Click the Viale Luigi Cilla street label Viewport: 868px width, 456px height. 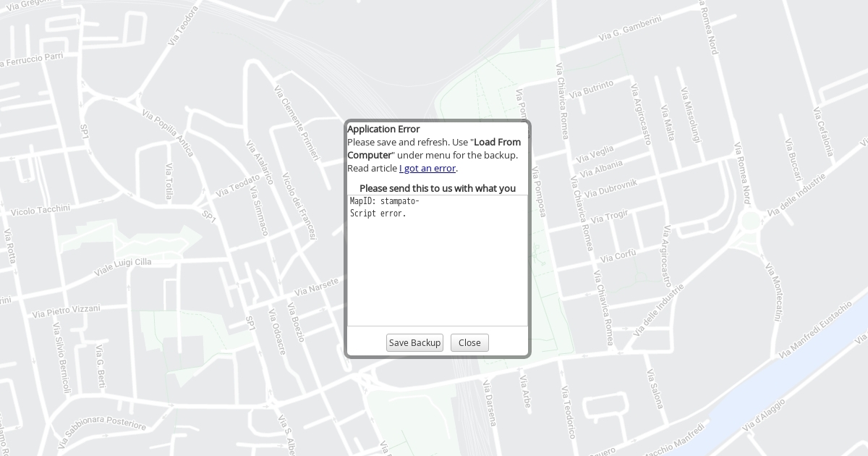pyautogui.click(x=123, y=266)
